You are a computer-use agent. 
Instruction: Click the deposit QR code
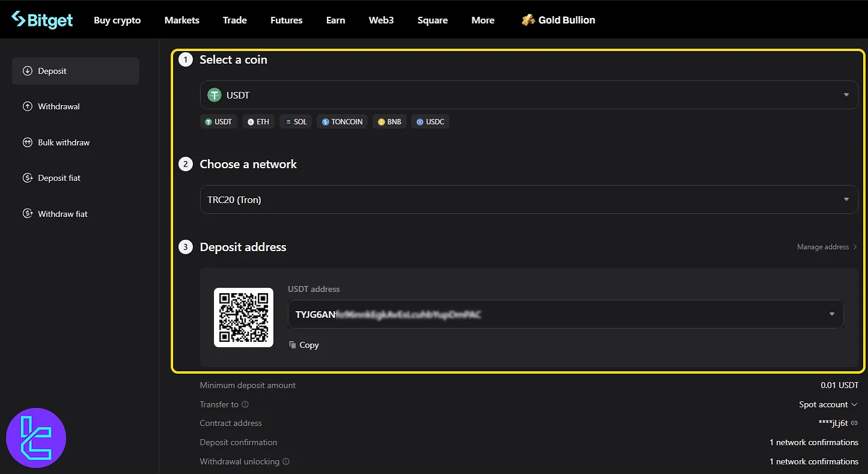(x=243, y=317)
